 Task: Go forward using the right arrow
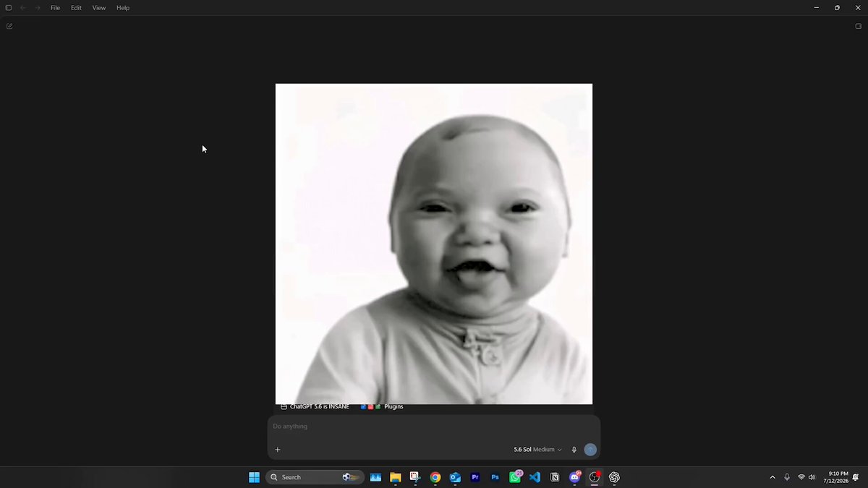38,8
